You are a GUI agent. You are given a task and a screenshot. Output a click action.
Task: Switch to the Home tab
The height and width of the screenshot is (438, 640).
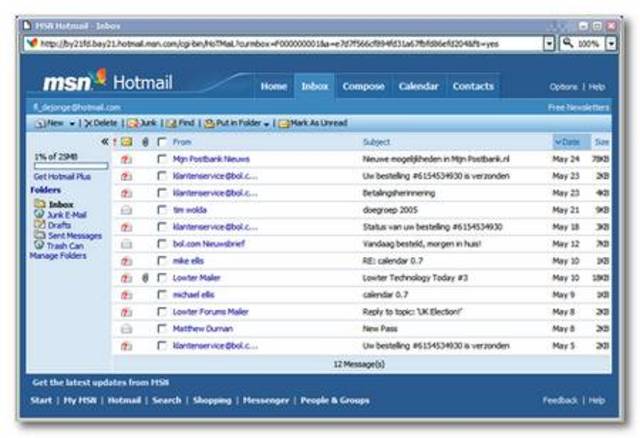click(x=273, y=86)
